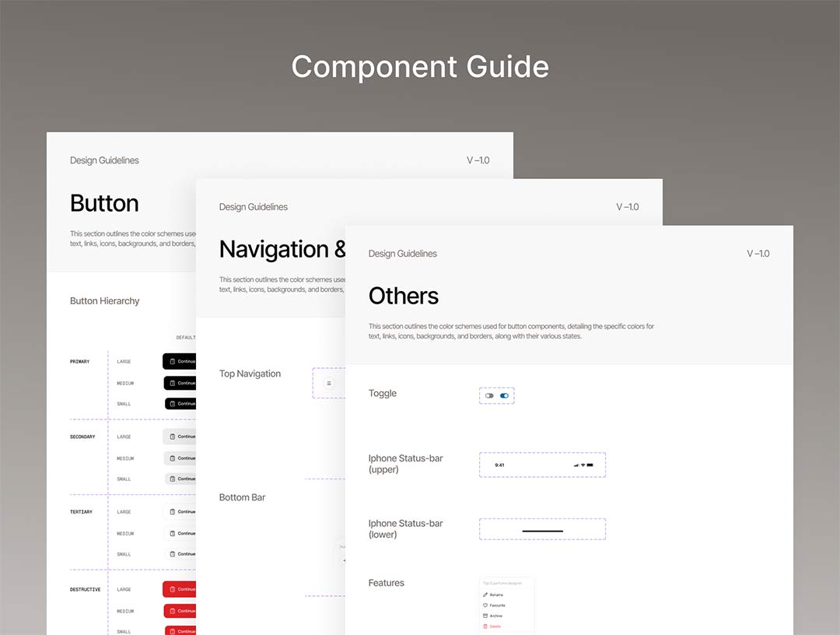Image resolution: width=840 pixels, height=635 pixels.
Task: Click the pencil icon beside Rename
Action: [485, 595]
